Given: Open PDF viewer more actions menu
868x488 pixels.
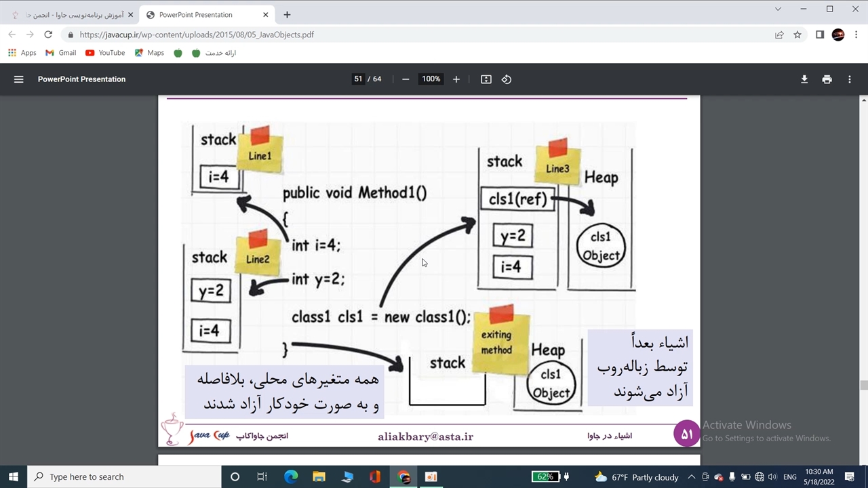Looking at the screenshot, I should tap(849, 79).
